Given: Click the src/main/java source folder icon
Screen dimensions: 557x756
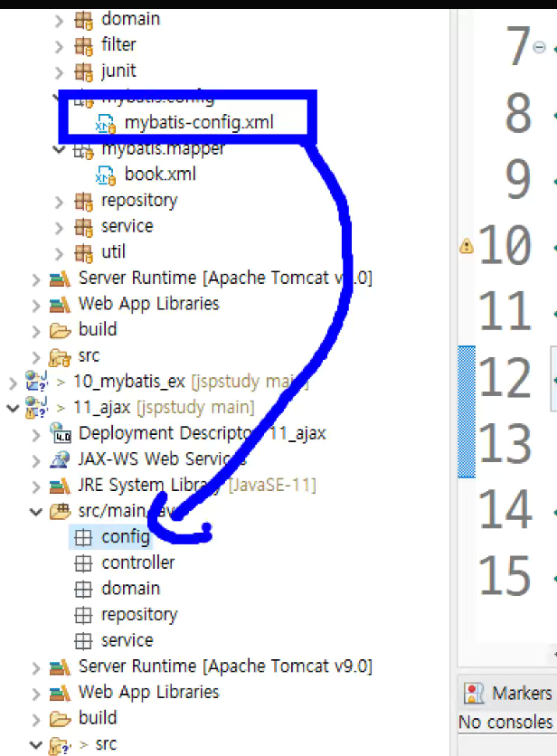Looking at the screenshot, I should [x=60, y=511].
